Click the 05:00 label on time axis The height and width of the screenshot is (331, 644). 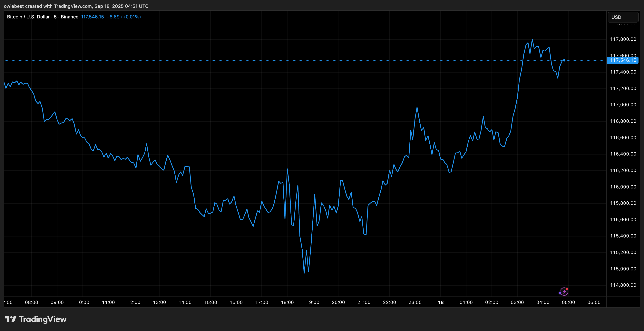(568, 302)
